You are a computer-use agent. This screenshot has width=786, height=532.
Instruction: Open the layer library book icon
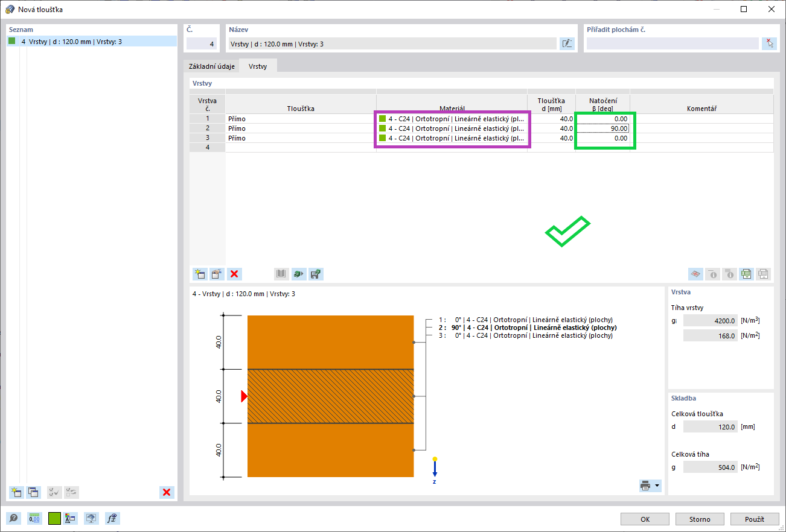click(281, 274)
